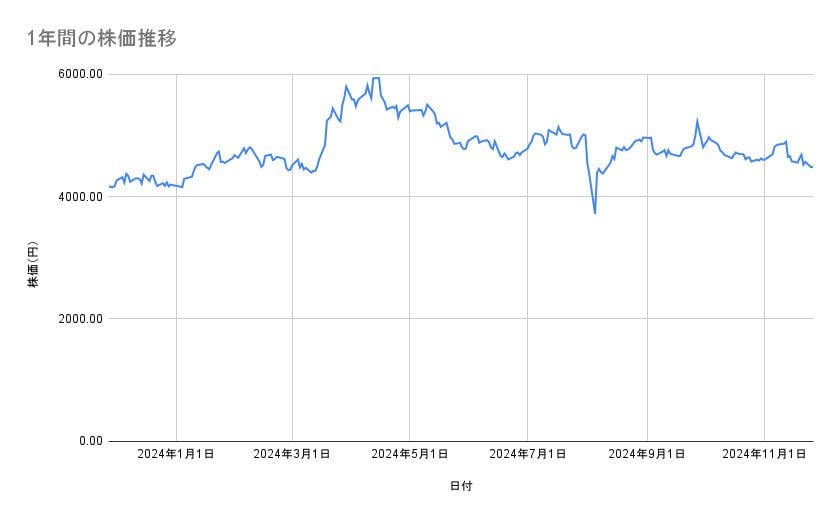This screenshot has height=519, width=839.
Task: Select the 2024年7月1日 date label
Action: click(527, 454)
